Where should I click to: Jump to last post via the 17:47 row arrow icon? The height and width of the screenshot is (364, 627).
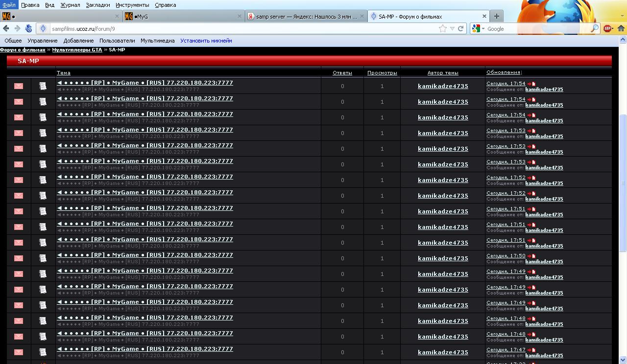pyautogui.click(x=531, y=350)
